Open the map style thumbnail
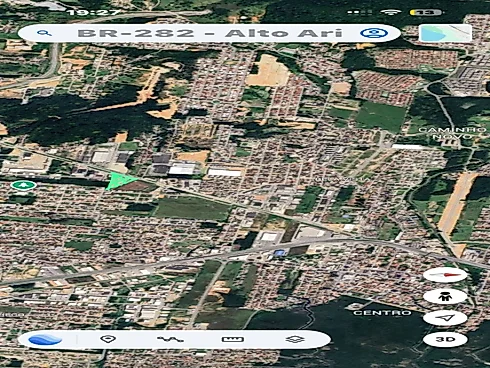Viewport: 490px width, 368px height. click(445, 33)
